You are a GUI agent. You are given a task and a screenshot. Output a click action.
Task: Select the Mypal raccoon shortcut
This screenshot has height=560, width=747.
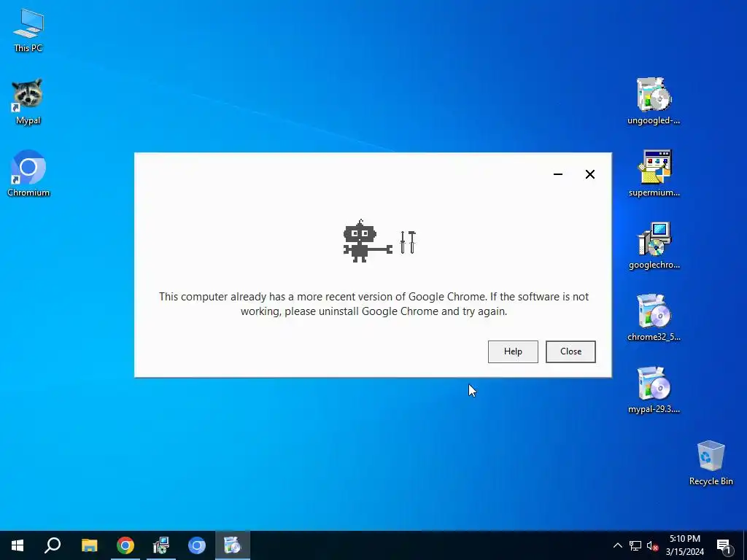click(28, 102)
